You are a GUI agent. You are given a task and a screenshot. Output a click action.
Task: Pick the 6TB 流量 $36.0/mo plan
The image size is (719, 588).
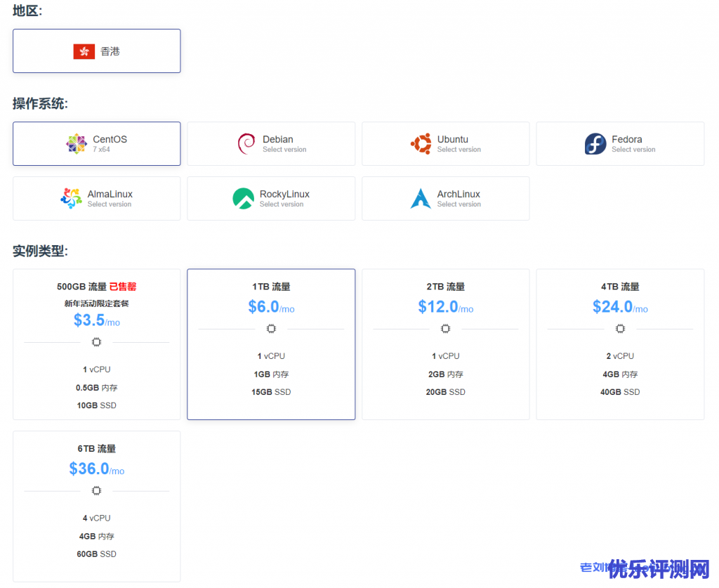pos(97,505)
